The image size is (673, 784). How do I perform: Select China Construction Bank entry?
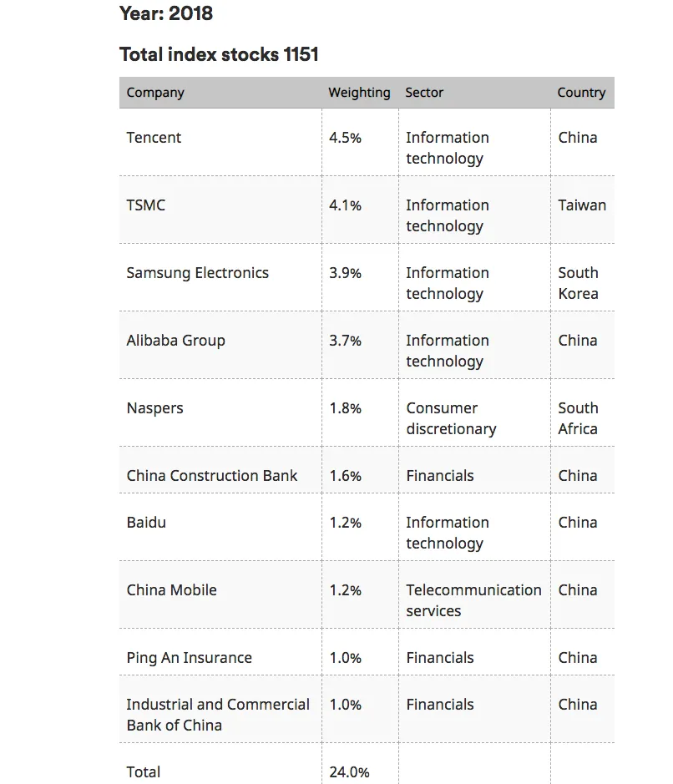tap(212, 476)
